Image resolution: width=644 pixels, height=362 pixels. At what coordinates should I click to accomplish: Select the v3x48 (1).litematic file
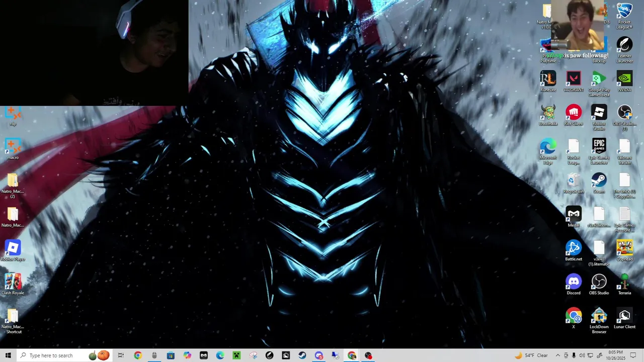tap(599, 253)
